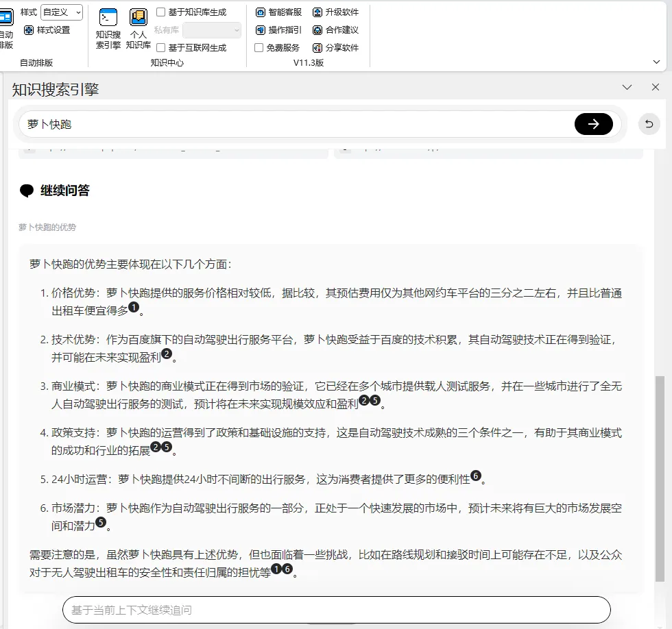Open 智能客服 support
The image size is (672, 629).
[278, 12]
